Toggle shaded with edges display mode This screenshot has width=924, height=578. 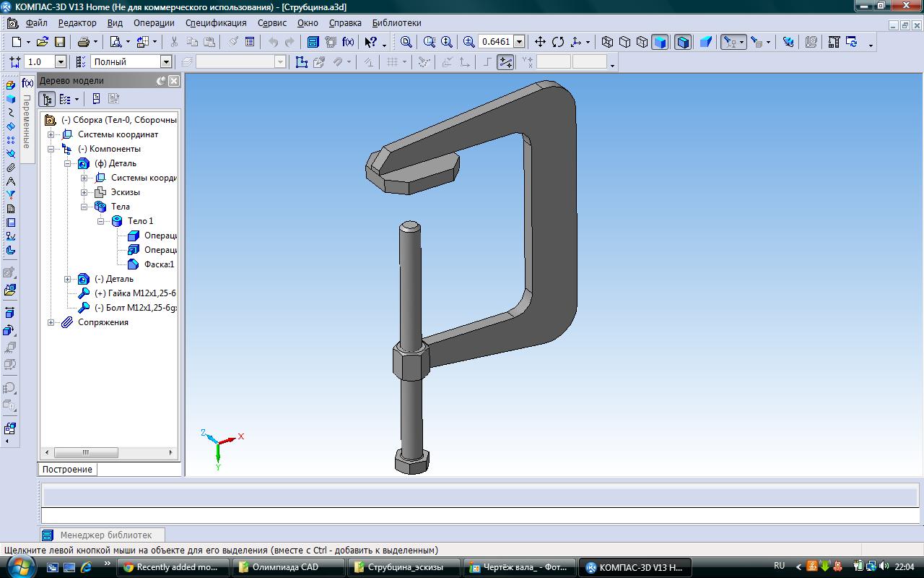click(683, 42)
